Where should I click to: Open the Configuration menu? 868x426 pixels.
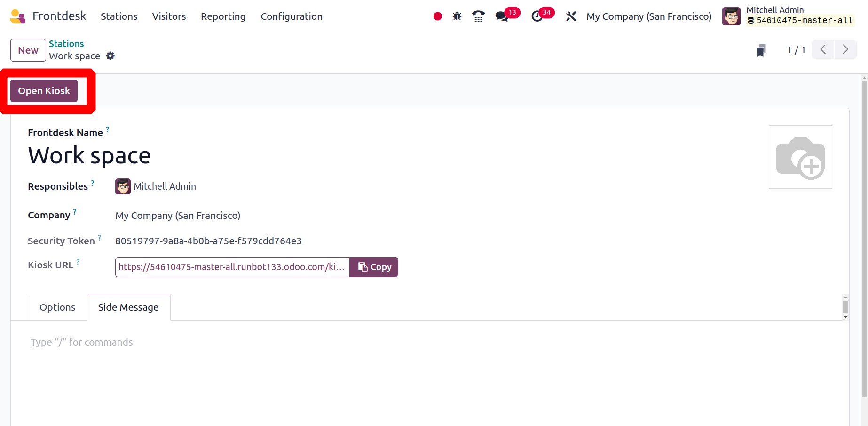pos(292,16)
